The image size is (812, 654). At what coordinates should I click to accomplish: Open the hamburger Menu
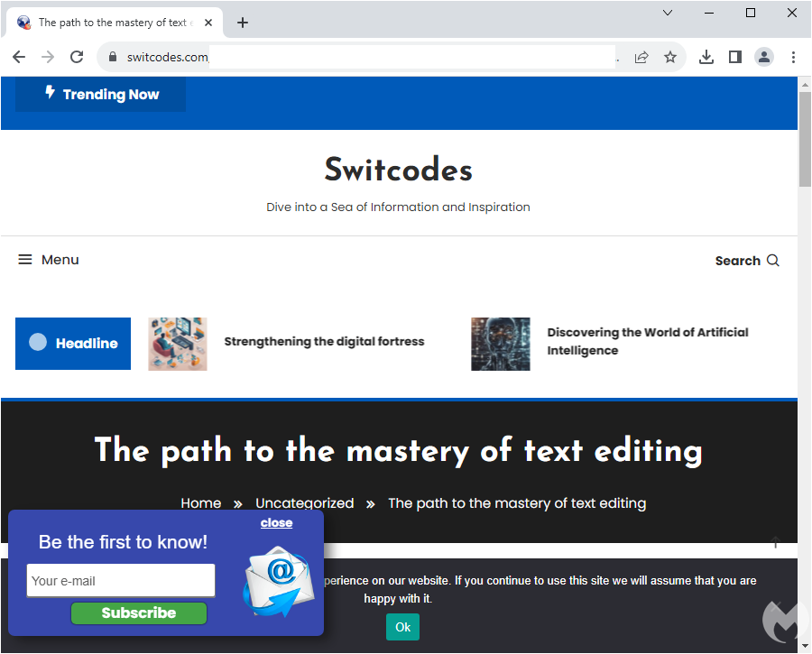[49, 260]
